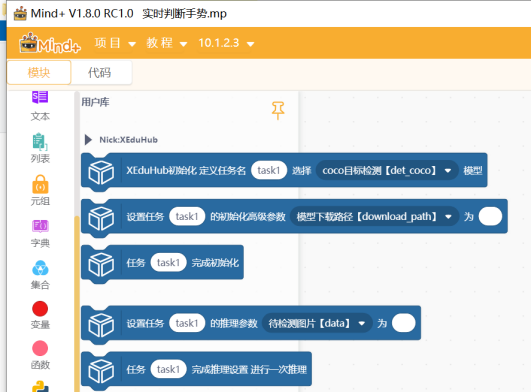Open 模型下载路径【download_path】 parameter dropdown
This screenshot has height=392, width=531.
coord(374,216)
